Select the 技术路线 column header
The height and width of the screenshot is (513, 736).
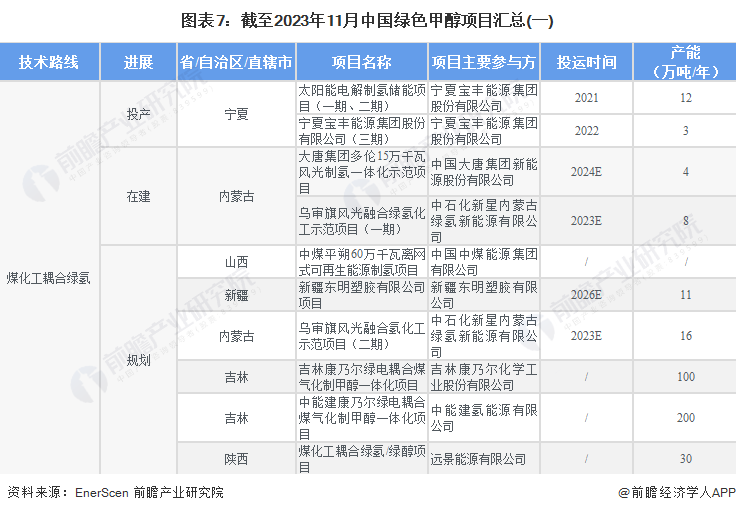tap(49, 62)
